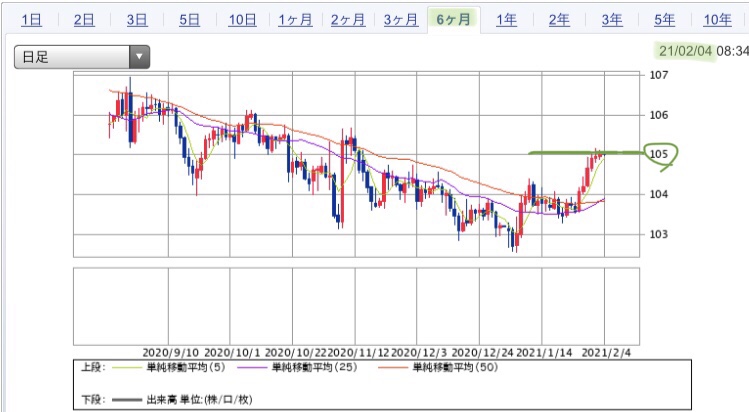Viewport: 749px width, 412px height.
Task: Switch chart to the 1年 range
Action: [x=506, y=20]
